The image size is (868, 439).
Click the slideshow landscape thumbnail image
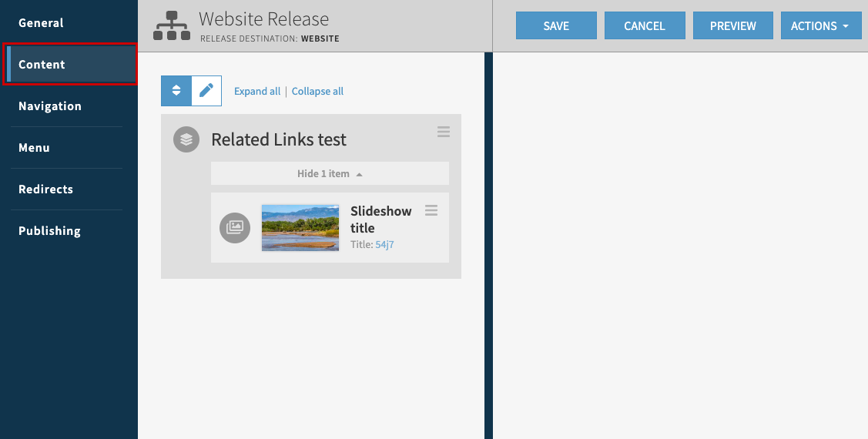point(300,227)
